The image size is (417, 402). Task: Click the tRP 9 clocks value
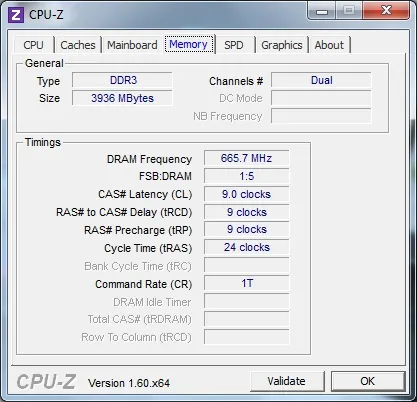point(247,229)
